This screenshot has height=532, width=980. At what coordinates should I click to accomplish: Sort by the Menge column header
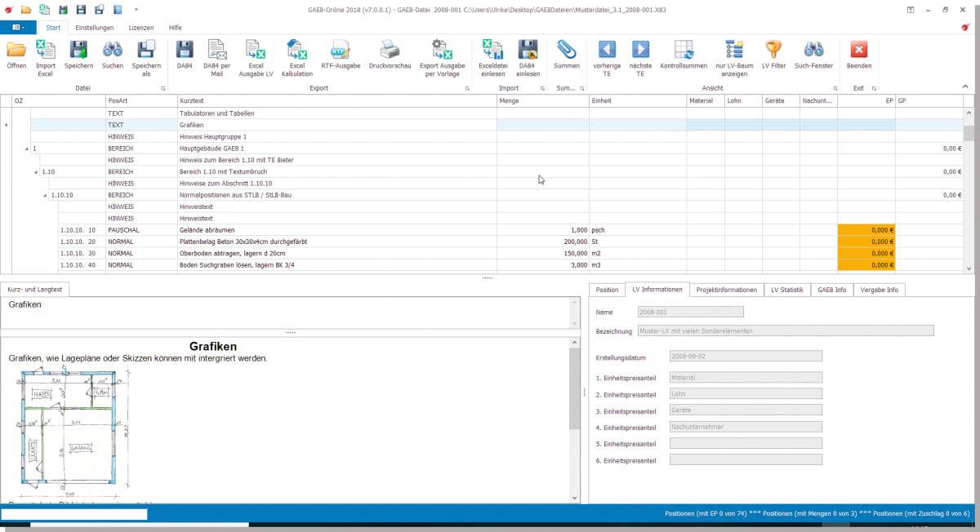click(543, 101)
